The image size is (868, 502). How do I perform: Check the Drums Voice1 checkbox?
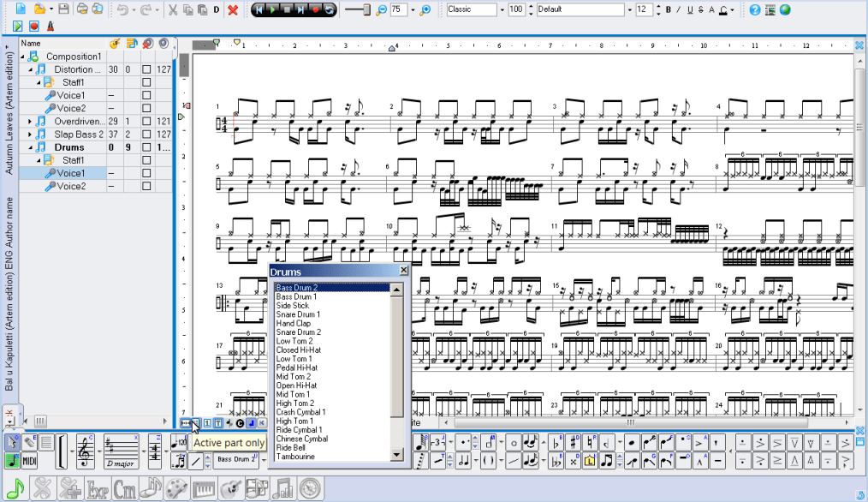pos(146,173)
